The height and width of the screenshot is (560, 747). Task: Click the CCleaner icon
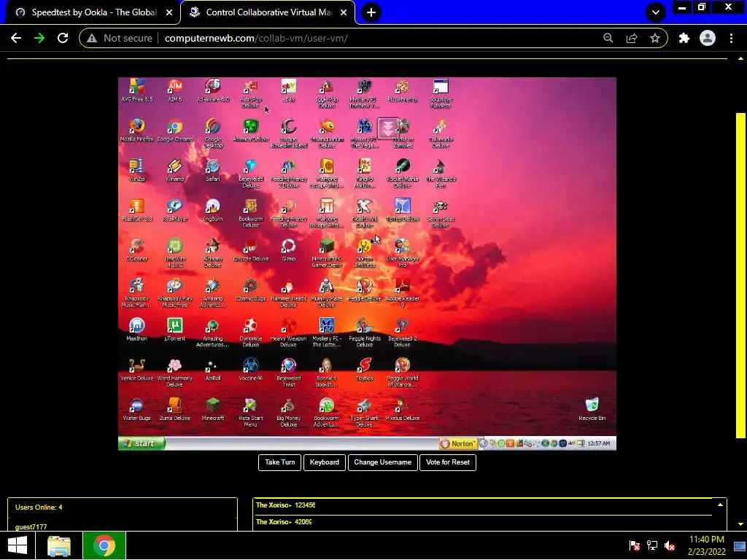tap(136, 249)
